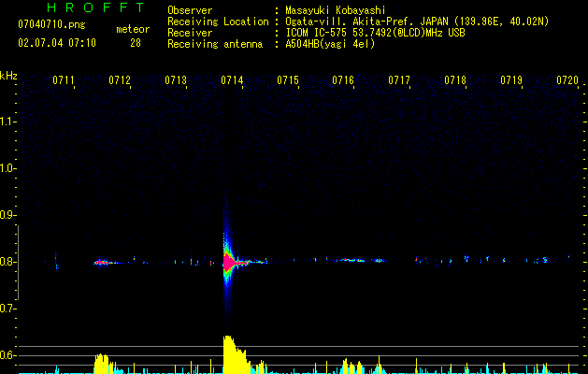Click time marker 0720

click(x=567, y=80)
